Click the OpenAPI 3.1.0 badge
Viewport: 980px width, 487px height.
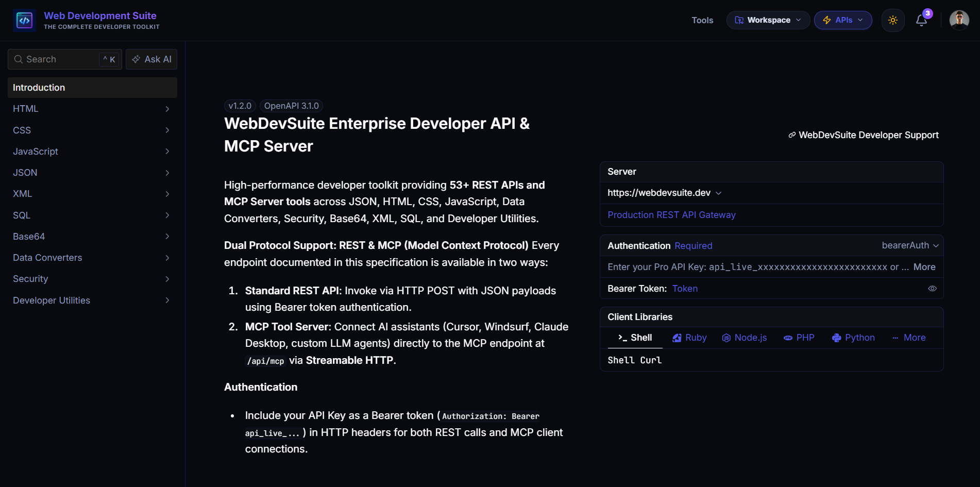pos(292,106)
